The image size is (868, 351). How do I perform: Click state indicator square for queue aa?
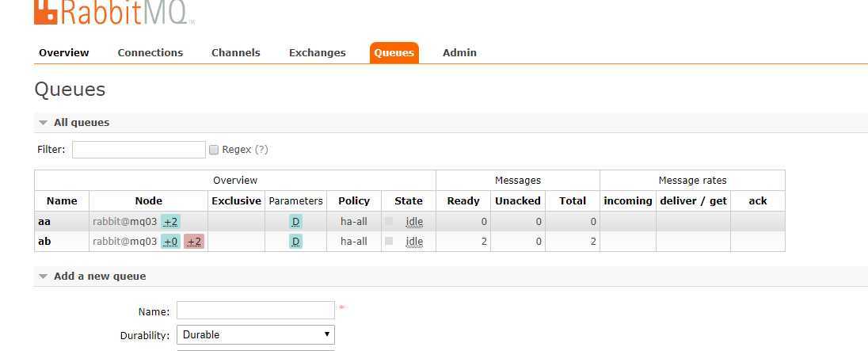(389, 221)
